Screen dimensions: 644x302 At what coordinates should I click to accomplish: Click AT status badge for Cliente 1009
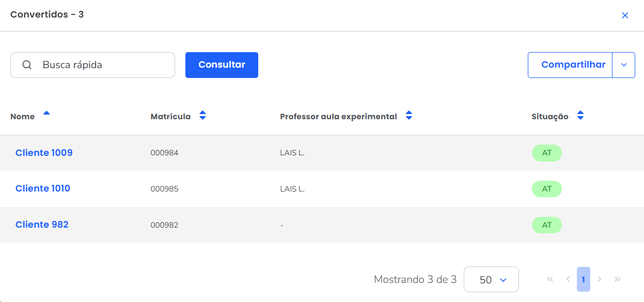click(x=547, y=153)
